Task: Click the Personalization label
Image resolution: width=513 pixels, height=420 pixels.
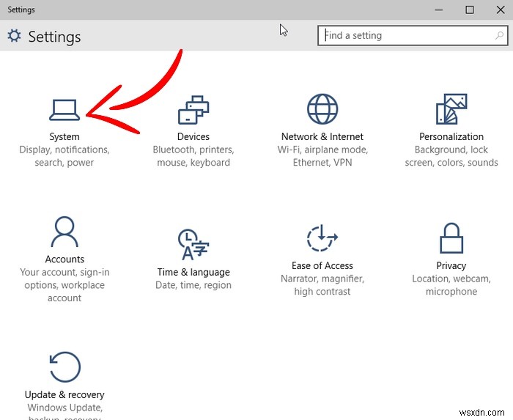Action: tap(451, 136)
